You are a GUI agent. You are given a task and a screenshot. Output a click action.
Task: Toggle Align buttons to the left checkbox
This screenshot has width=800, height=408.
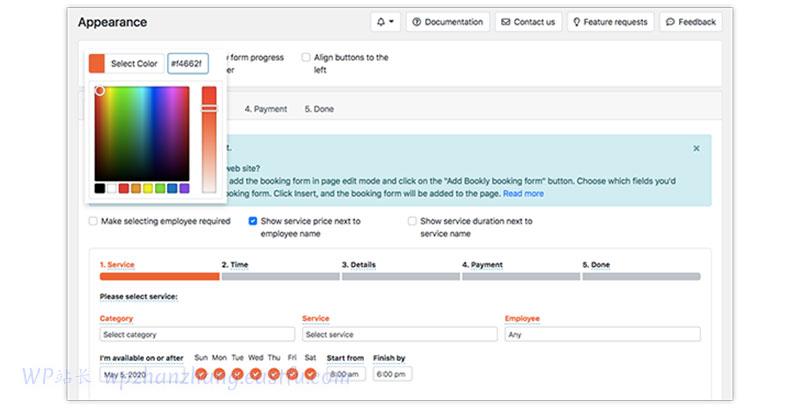(306, 57)
